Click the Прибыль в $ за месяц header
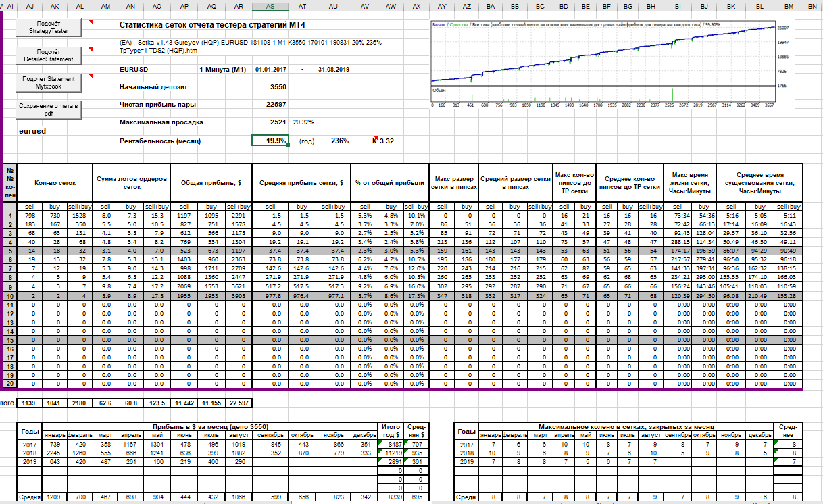Image resolution: width=823 pixels, height=504 pixels. [209, 427]
